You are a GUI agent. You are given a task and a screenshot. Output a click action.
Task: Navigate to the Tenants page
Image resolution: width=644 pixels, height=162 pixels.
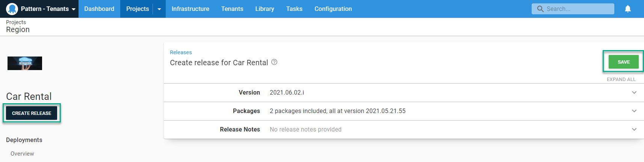tap(232, 9)
